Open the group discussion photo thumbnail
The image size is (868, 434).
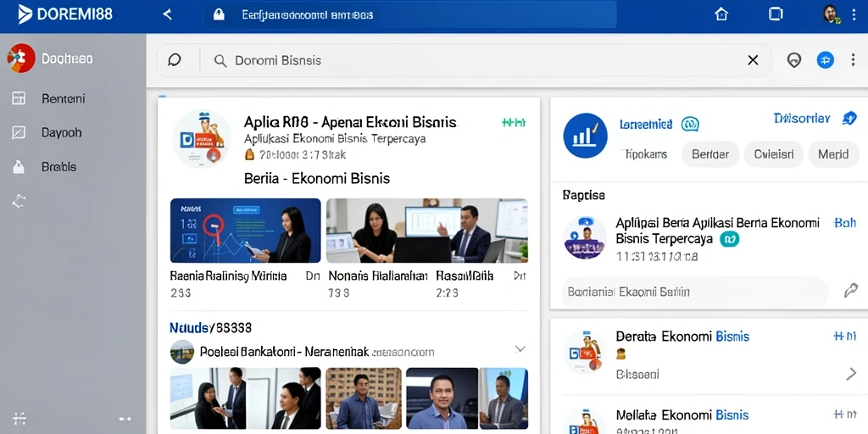tap(245, 398)
